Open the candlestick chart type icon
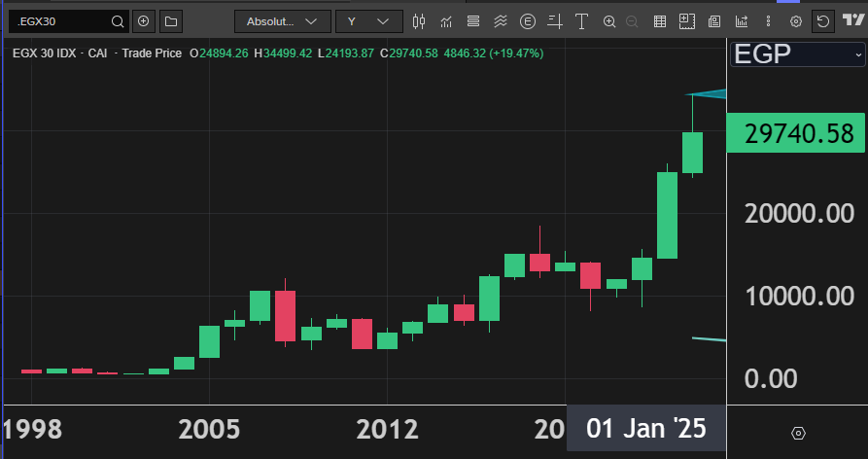The image size is (868, 459). point(419,21)
